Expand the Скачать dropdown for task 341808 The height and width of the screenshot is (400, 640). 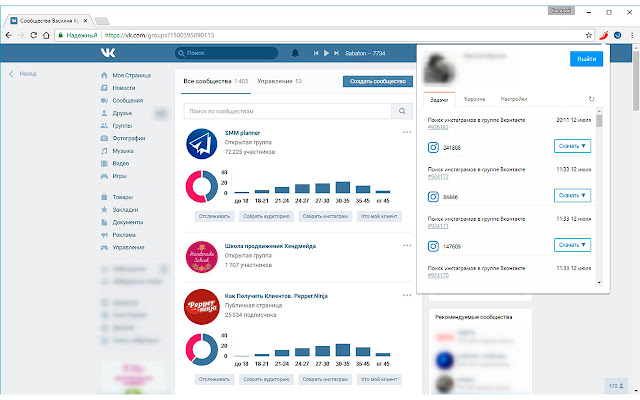point(571,147)
